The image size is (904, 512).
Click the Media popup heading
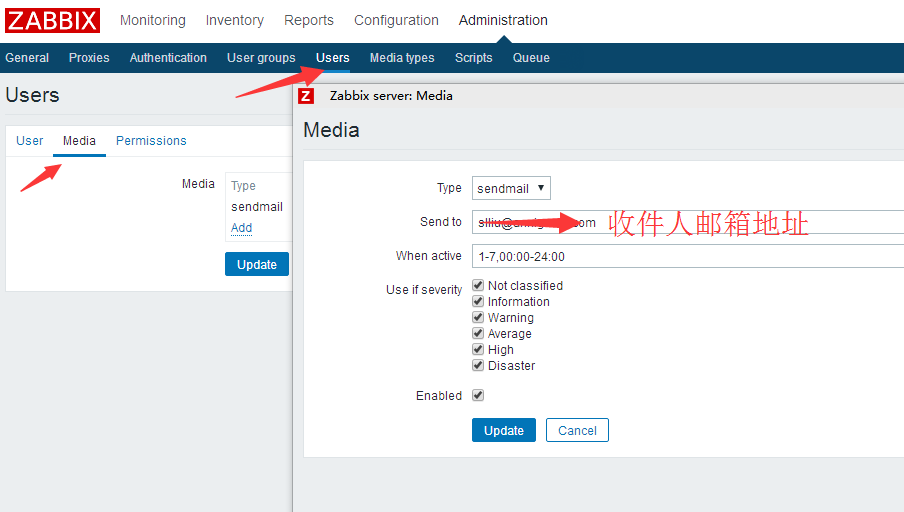332,130
